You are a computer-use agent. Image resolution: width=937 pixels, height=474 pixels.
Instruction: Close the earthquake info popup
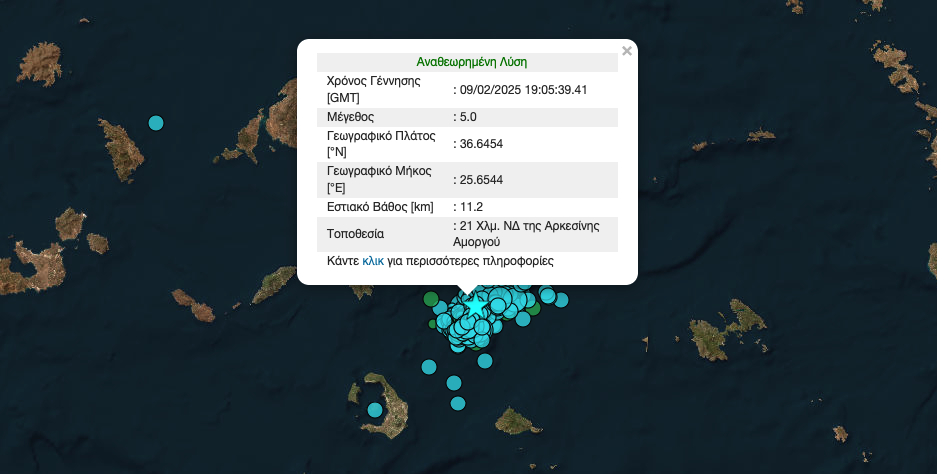[x=627, y=51]
